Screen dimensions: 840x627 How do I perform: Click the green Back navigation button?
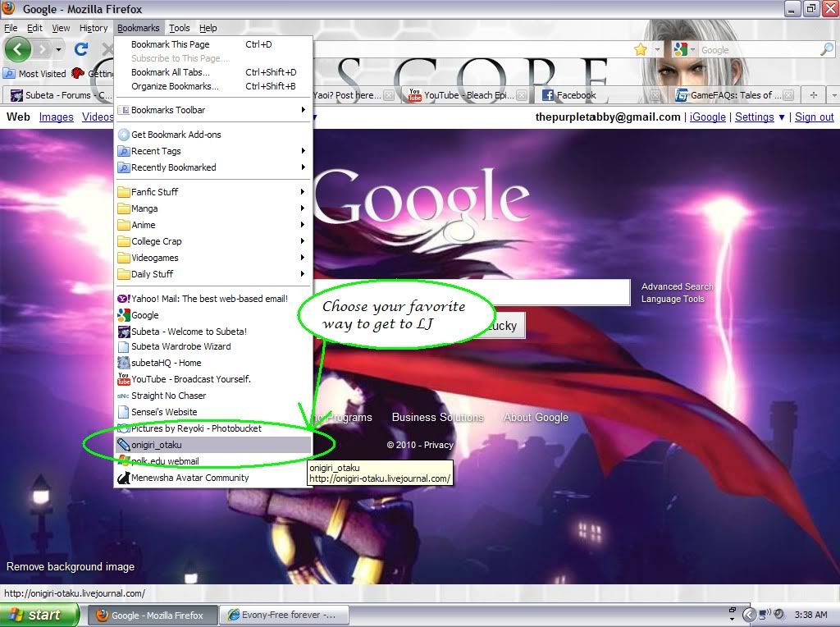[x=18, y=49]
